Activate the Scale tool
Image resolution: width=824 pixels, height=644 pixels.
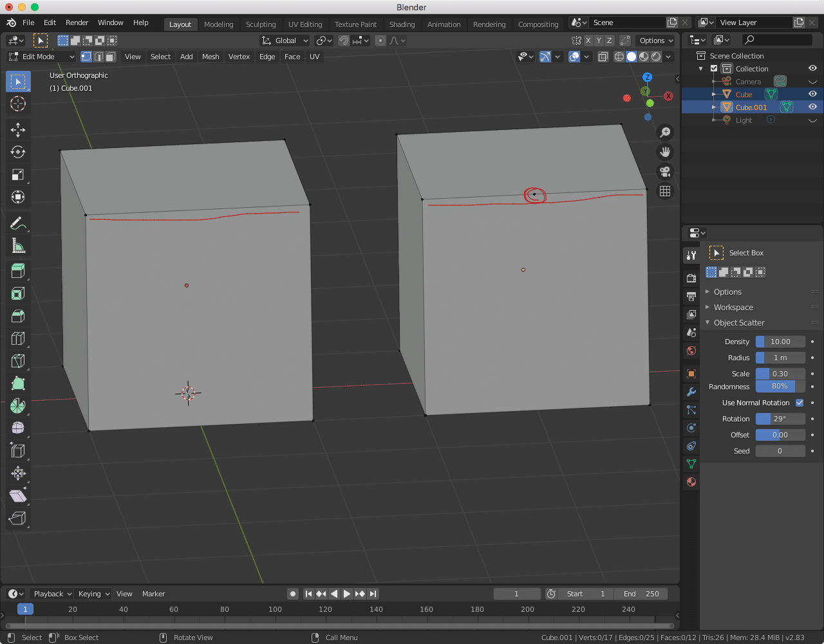tap(18, 174)
